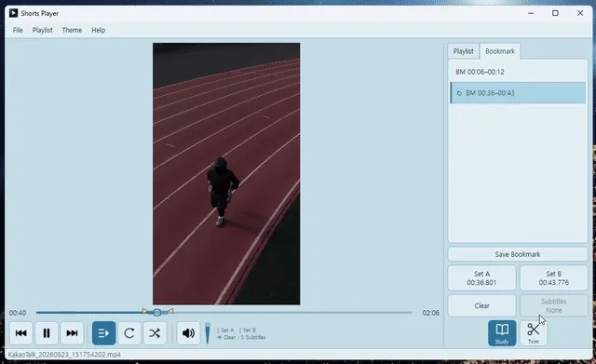Click the Save Bookmark button

518,254
